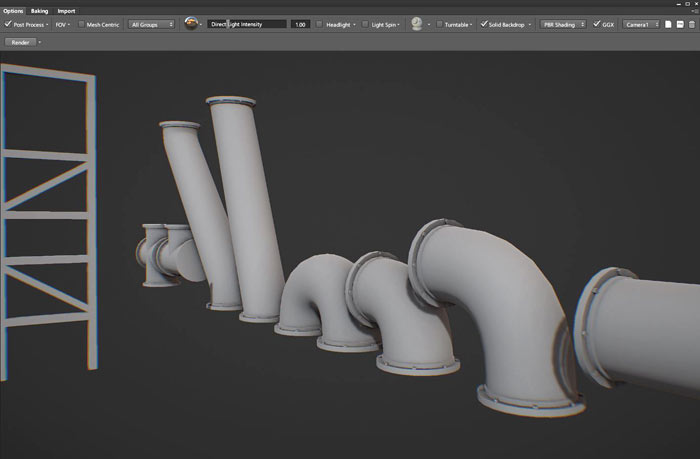Click the new camera page icon
The height and width of the screenshot is (459, 700).
click(668, 23)
